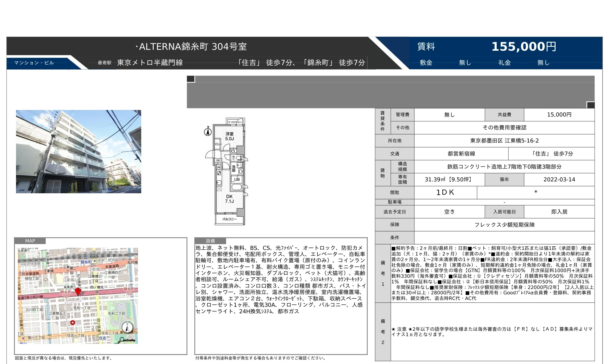
Task: Click the hospital cross marker on the map
Action: coord(73,323)
